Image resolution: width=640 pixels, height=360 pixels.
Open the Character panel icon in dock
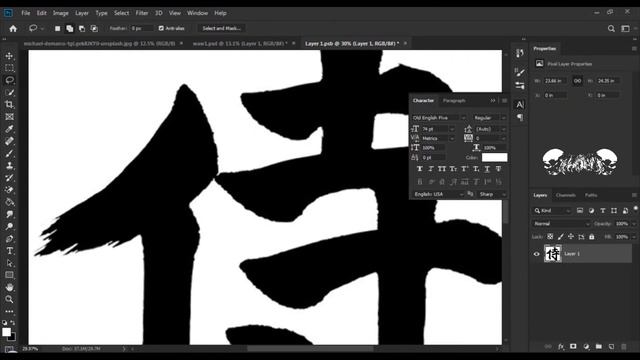[x=520, y=105]
